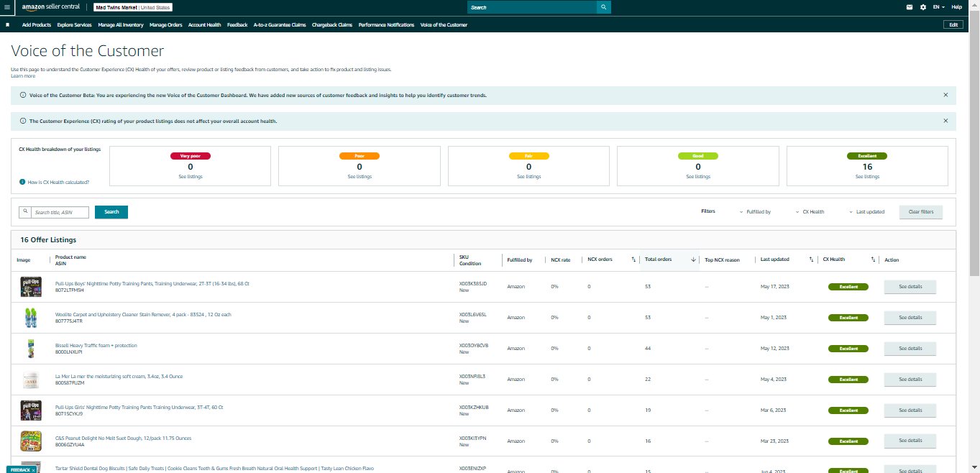Open the C&S Peanut Delight thumbnail

tap(31, 441)
